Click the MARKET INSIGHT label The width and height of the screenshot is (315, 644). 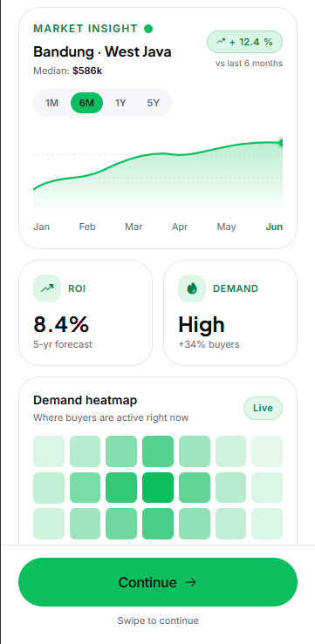click(86, 29)
